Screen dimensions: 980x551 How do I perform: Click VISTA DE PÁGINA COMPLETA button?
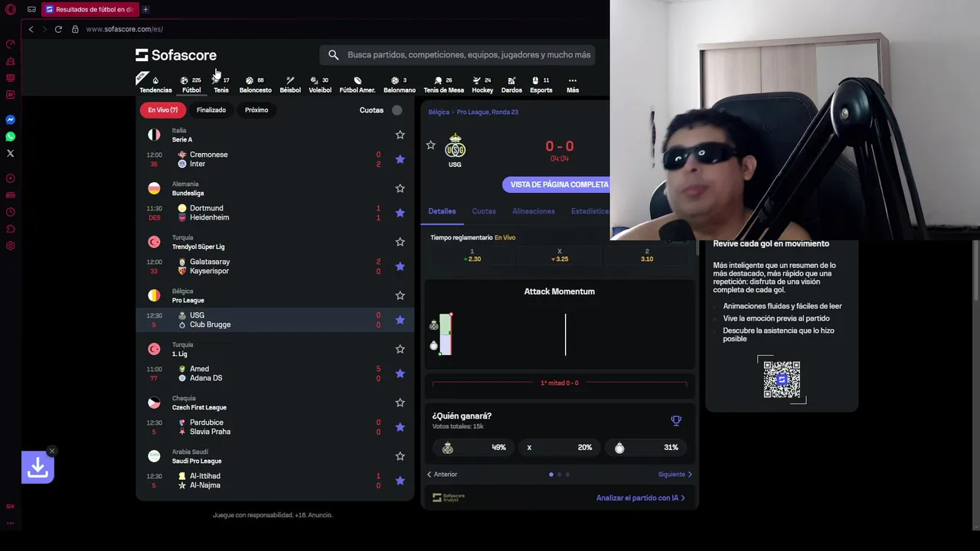point(559,184)
